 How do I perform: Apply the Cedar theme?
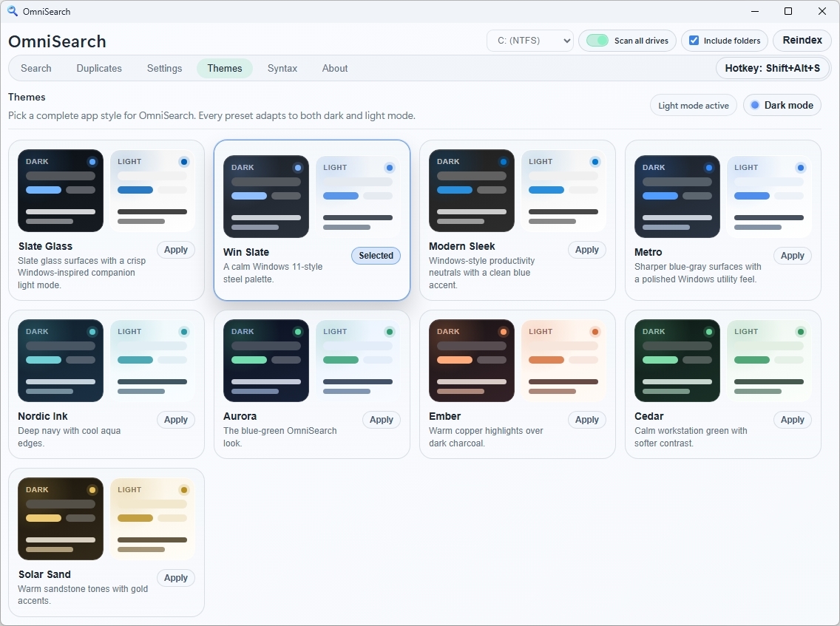792,419
